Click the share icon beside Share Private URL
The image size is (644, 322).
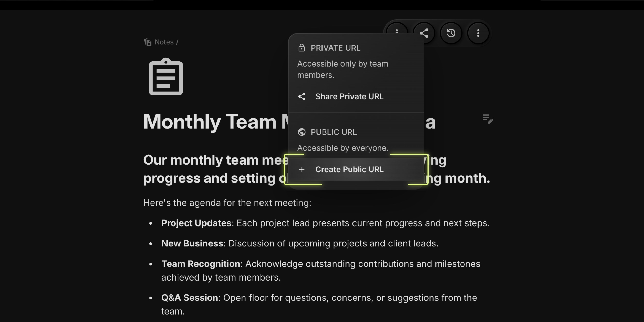tap(302, 96)
